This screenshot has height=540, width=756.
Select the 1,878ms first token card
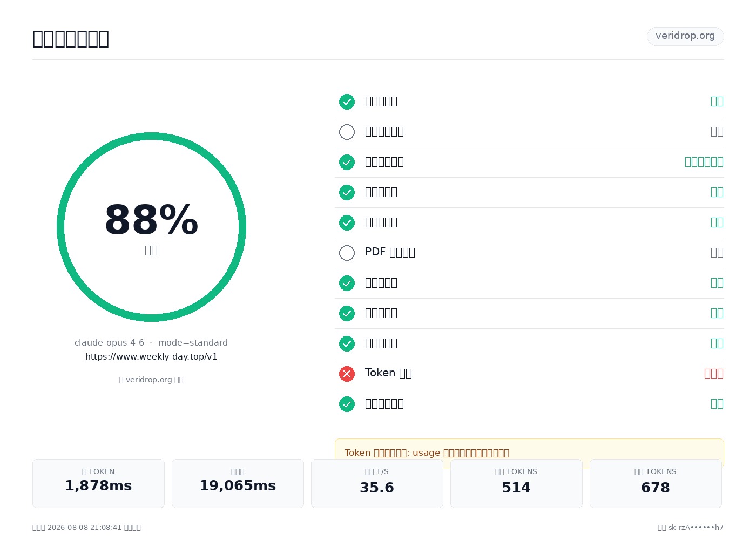coord(98,483)
